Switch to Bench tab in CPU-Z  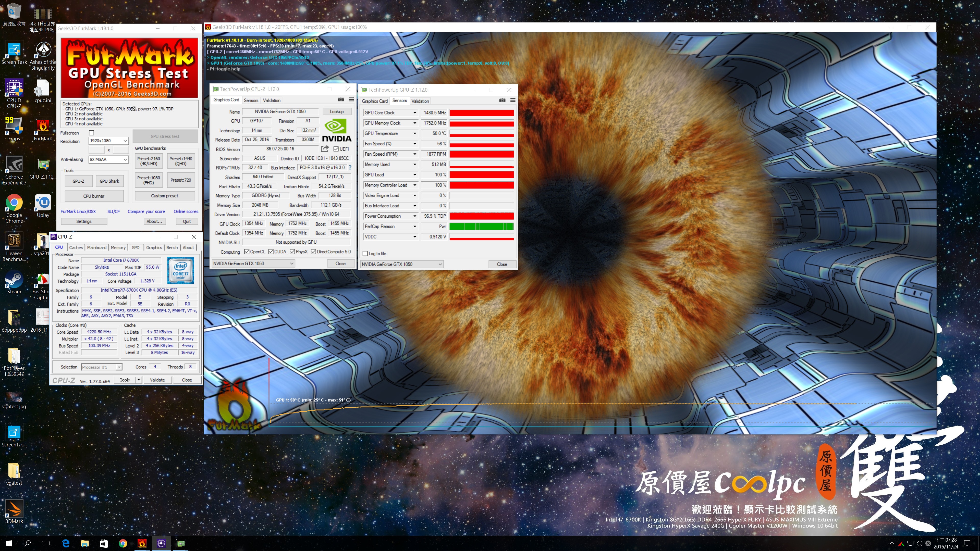[x=172, y=247]
